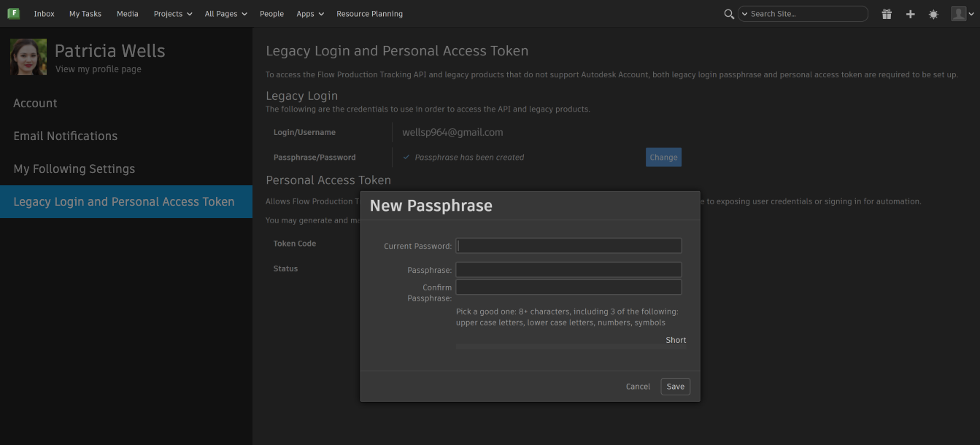Image resolution: width=980 pixels, height=445 pixels.
Task: Click the Patricia Wells name heading
Action: (110, 51)
